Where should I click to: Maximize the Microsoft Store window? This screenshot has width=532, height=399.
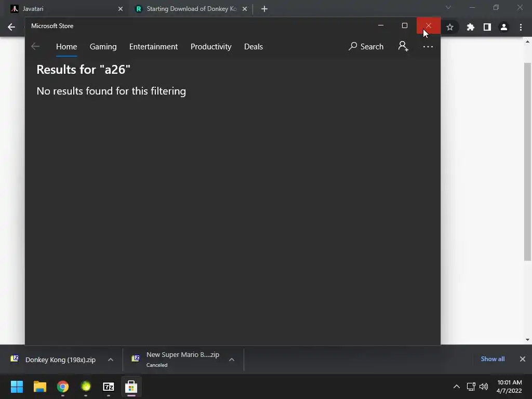coord(404,26)
